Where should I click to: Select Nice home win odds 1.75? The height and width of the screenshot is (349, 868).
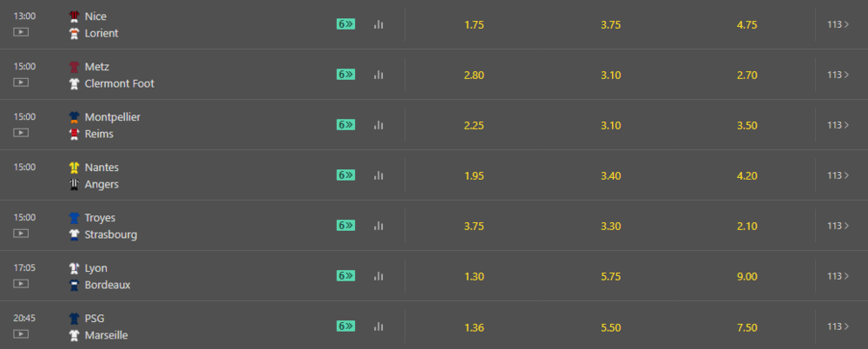tap(474, 25)
